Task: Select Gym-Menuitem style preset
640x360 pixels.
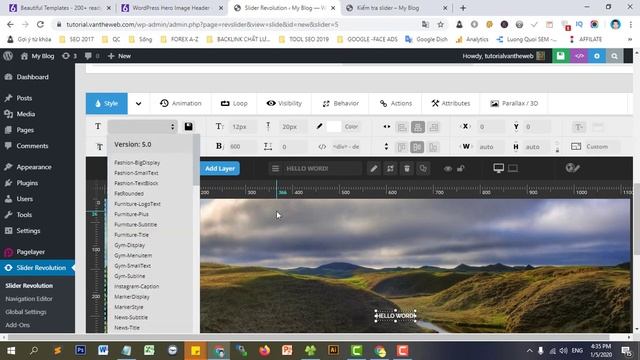Action: click(x=133, y=256)
